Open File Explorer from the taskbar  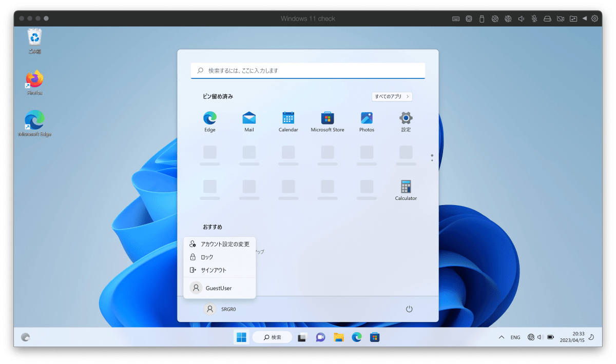tap(339, 337)
